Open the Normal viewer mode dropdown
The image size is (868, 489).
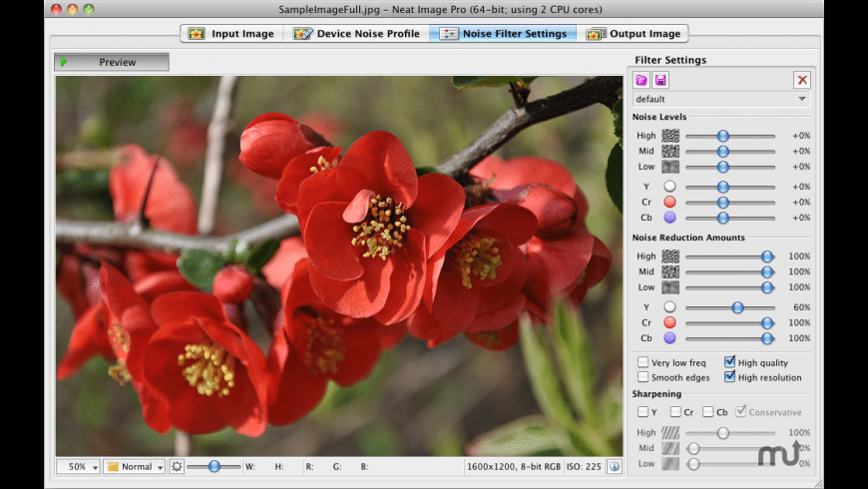(x=135, y=467)
